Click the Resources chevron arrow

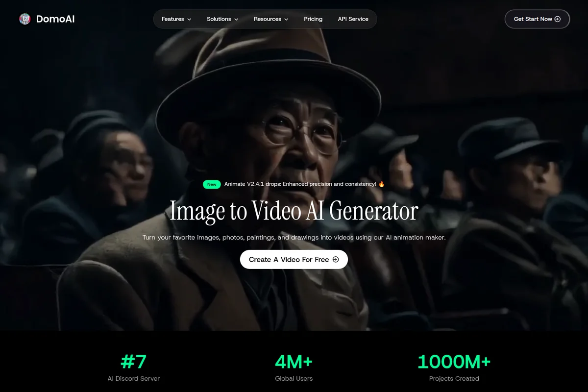point(287,19)
